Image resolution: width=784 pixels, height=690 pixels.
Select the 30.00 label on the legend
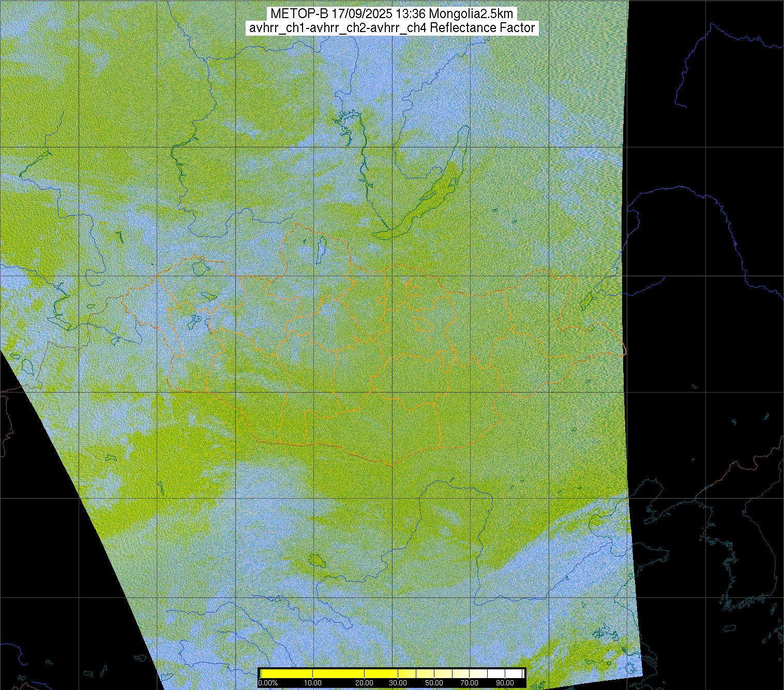397,683
